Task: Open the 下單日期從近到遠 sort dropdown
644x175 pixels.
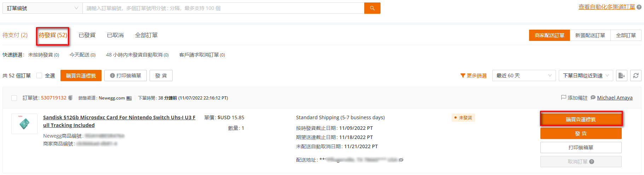Action: coord(586,76)
